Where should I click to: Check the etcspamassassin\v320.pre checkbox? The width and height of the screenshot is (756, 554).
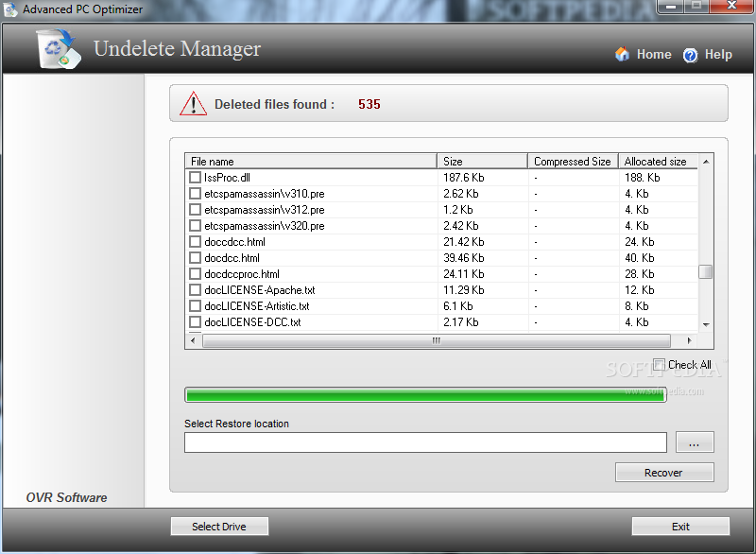coord(195,226)
